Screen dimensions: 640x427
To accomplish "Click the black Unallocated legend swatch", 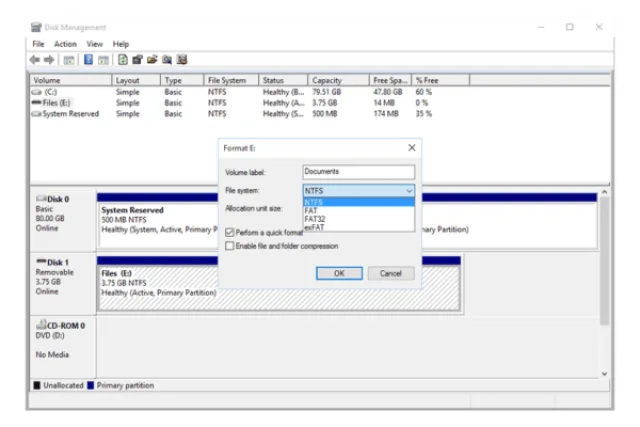I will [37, 385].
